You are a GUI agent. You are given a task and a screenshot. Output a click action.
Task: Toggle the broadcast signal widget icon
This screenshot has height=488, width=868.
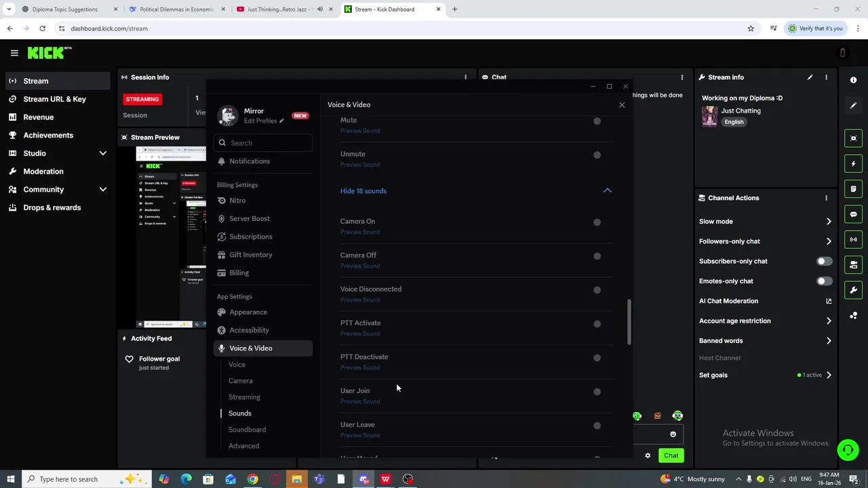[853, 239]
